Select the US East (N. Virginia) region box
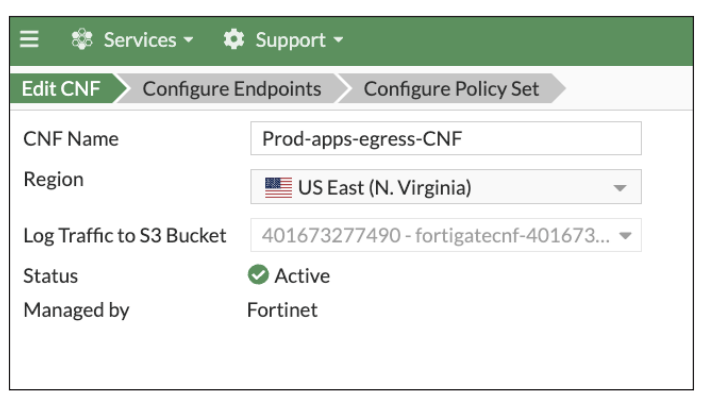This screenshot has width=706, height=398. pyautogui.click(x=446, y=187)
